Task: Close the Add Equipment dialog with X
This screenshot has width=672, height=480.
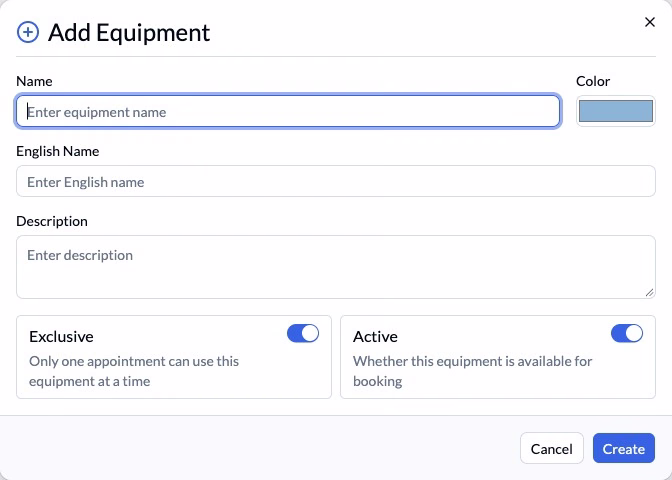Action: tap(650, 22)
